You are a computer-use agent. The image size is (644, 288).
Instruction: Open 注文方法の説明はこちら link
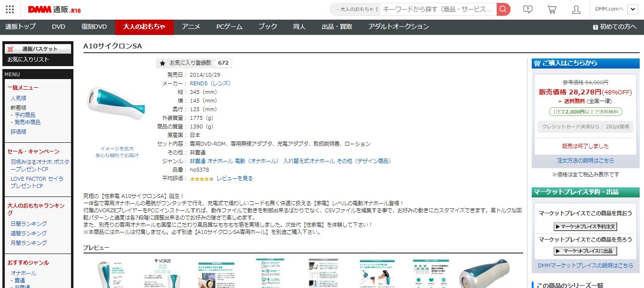coord(585,161)
